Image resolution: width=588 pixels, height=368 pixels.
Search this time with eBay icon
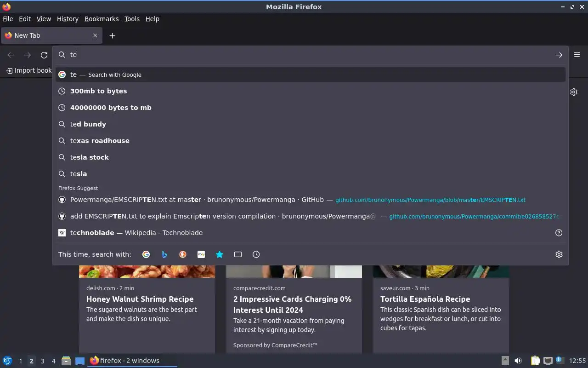tap(201, 254)
